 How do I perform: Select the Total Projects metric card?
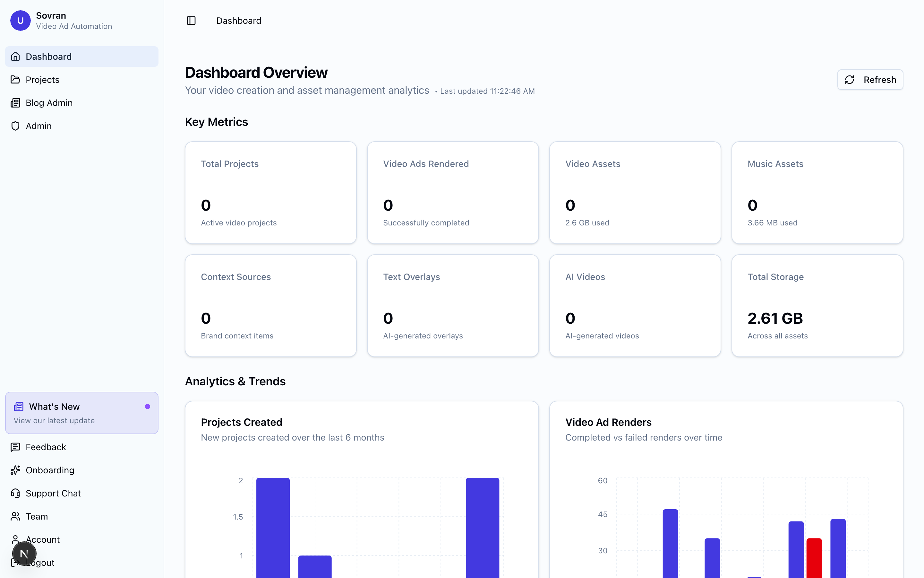coord(271,193)
